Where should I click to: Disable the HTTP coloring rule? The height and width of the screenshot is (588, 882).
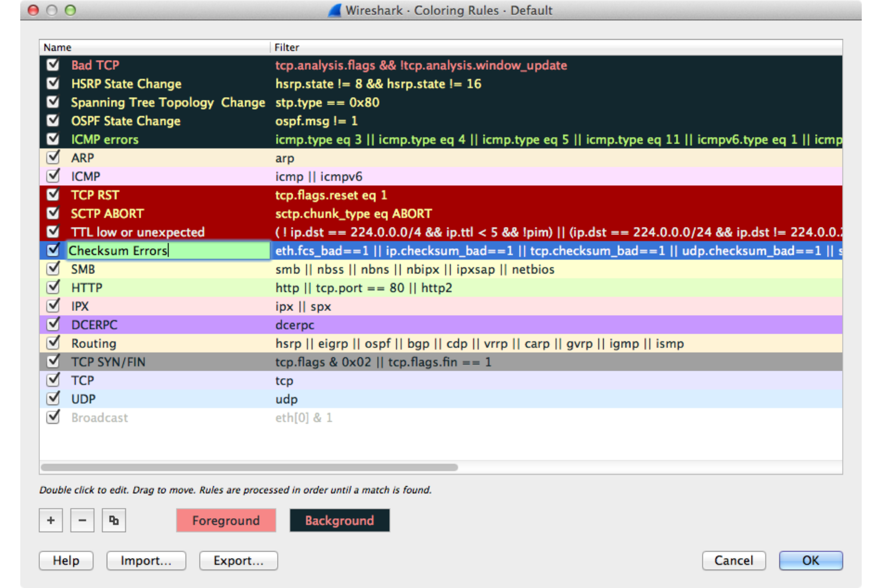coord(52,287)
